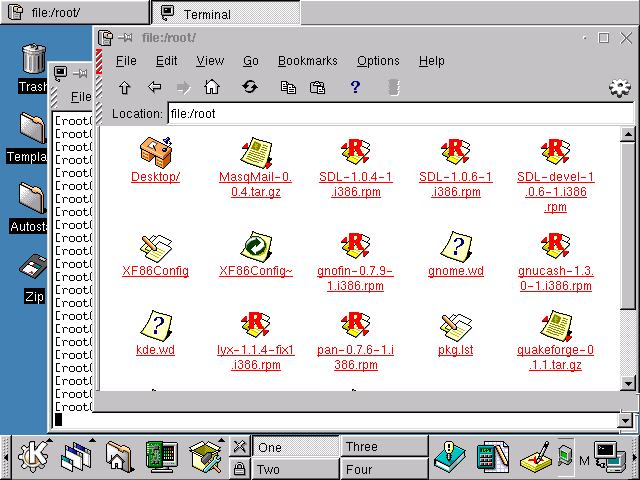Toggle sticky pin on file:/root/ window
The height and width of the screenshot is (480, 640).
pos(125,38)
